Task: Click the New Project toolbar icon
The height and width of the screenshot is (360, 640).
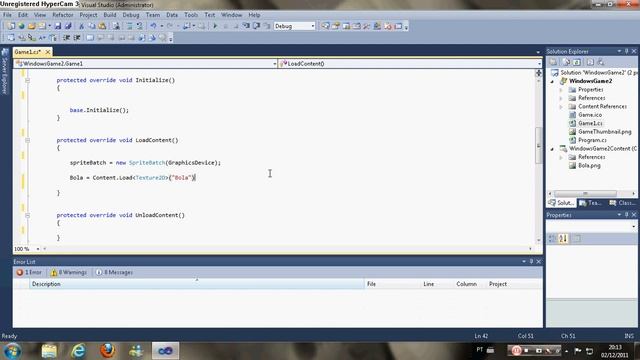Action: coord(11,26)
